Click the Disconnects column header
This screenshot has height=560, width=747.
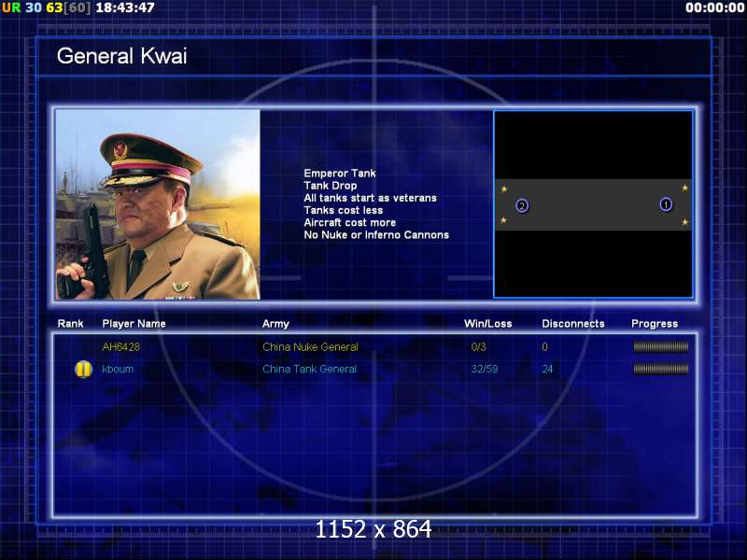pos(573,324)
